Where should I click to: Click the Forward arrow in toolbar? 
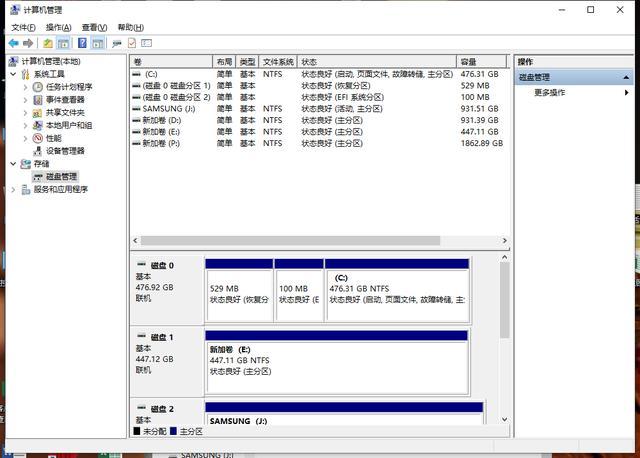click(x=27, y=44)
